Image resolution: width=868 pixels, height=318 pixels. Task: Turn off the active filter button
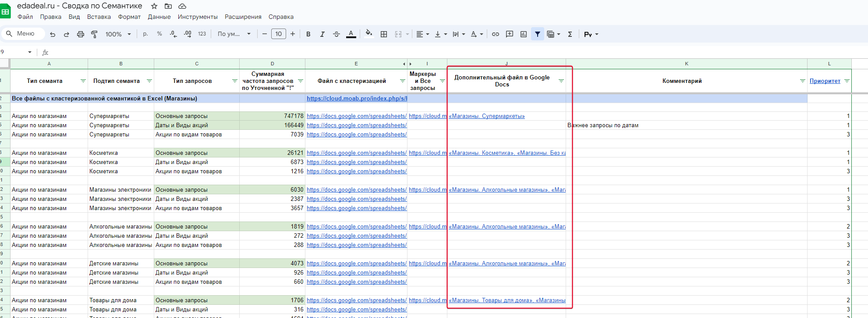(537, 34)
